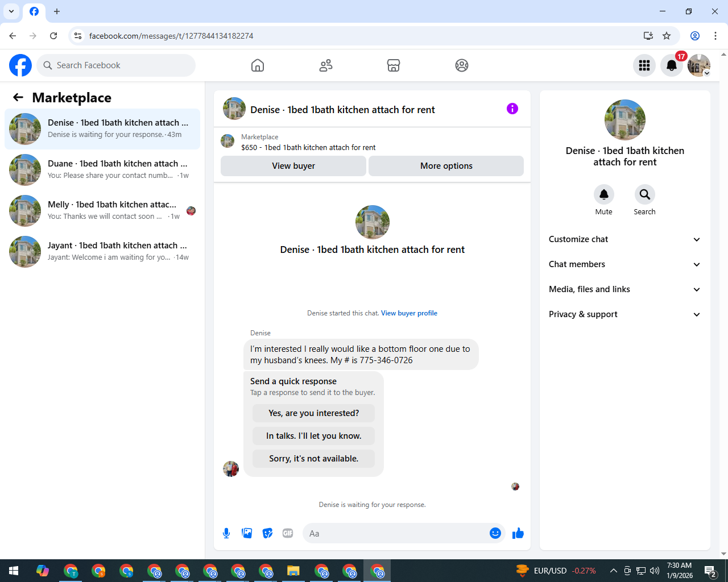Viewport: 728px width, 582px height.
Task: Mute the chat with the bell icon
Action: [x=604, y=194]
